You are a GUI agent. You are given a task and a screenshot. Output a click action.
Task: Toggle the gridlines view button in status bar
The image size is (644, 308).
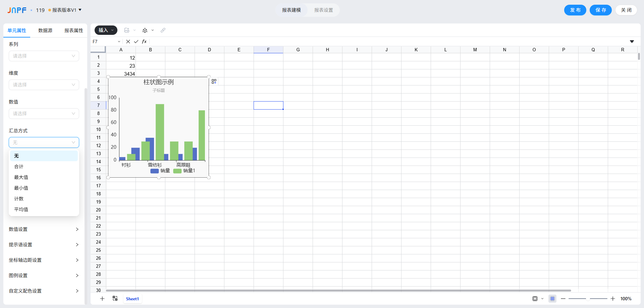click(552, 299)
